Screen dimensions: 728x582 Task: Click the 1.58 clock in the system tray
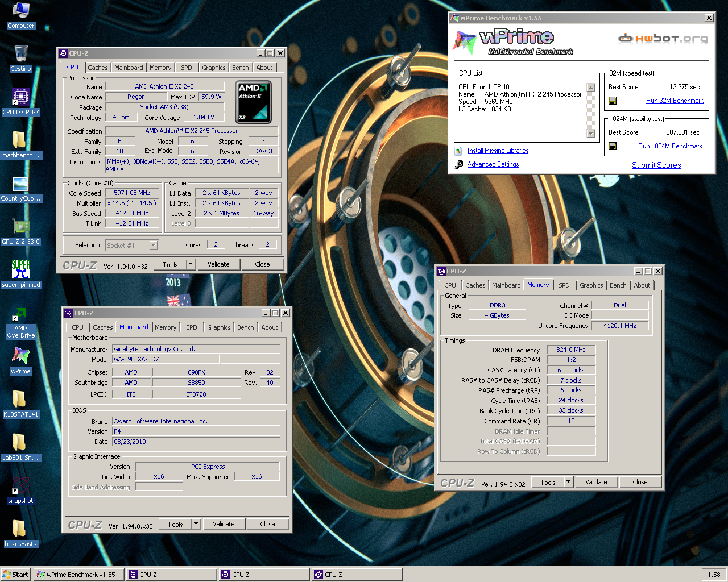pyautogui.click(x=714, y=575)
